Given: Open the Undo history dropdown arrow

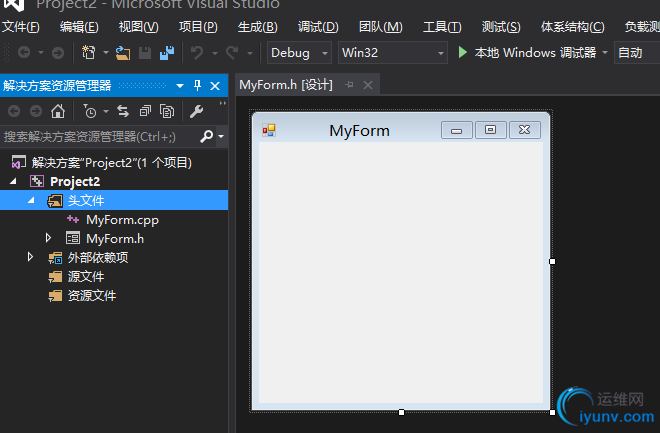Looking at the screenshot, I should (215, 53).
